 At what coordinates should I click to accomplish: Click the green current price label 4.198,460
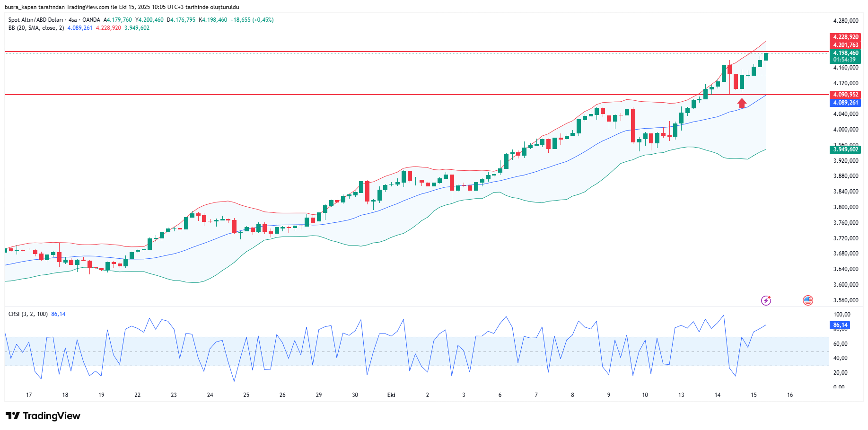click(846, 53)
